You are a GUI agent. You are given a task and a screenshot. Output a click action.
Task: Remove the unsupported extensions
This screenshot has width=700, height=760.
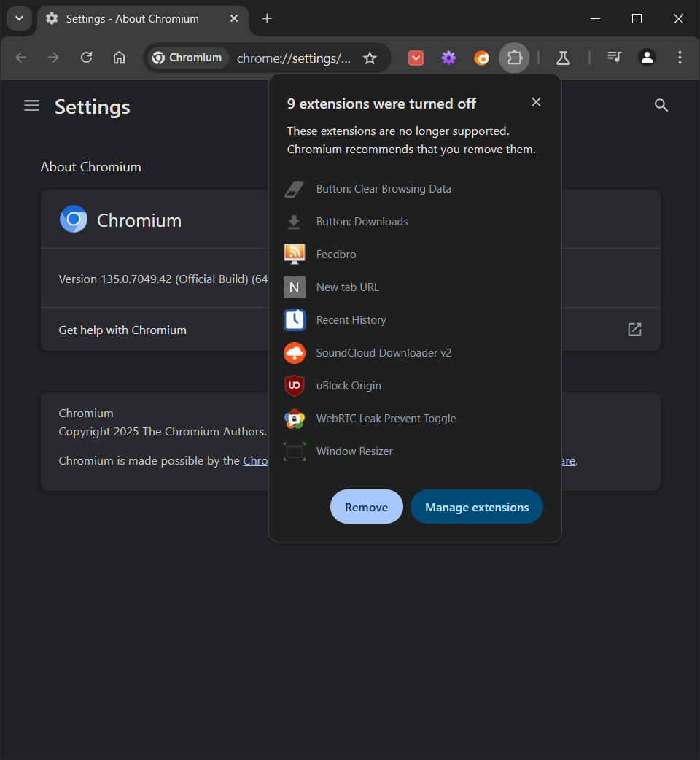click(366, 506)
